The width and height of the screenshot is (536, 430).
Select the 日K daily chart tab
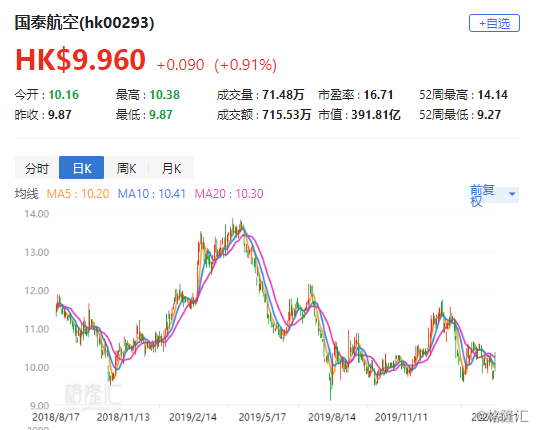pyautogui.click(x=81, y=168)
